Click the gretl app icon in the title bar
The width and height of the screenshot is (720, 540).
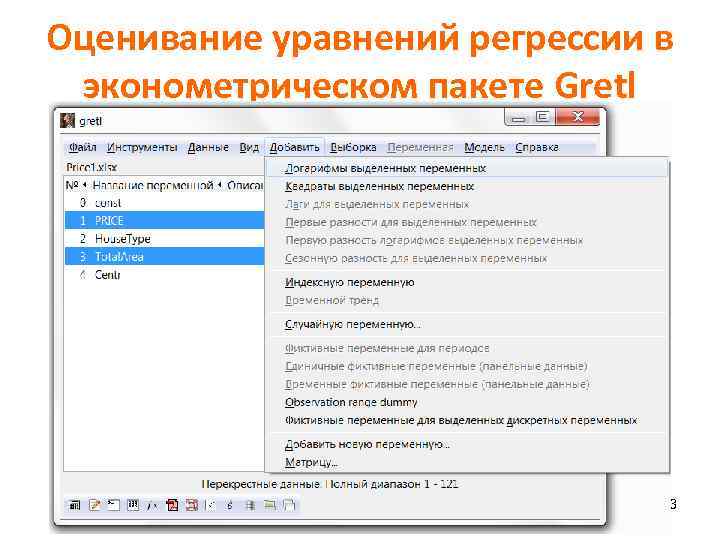point(68,121)
